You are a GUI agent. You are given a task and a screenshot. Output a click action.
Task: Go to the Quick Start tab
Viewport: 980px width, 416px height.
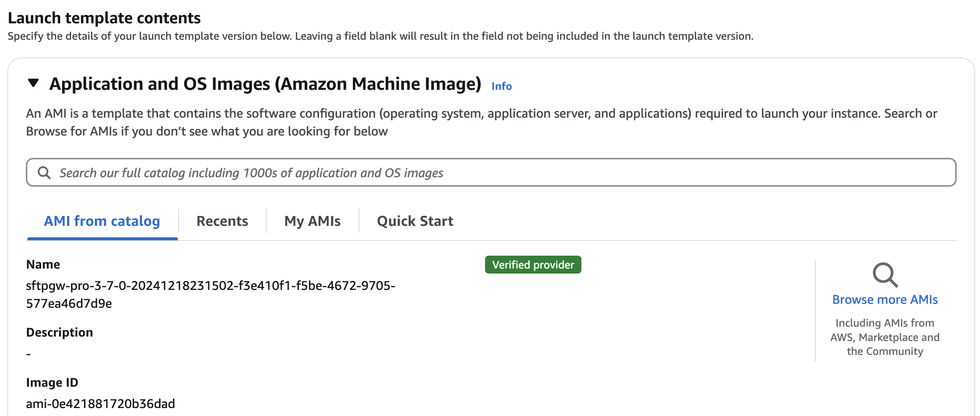[x=415, y=221]
